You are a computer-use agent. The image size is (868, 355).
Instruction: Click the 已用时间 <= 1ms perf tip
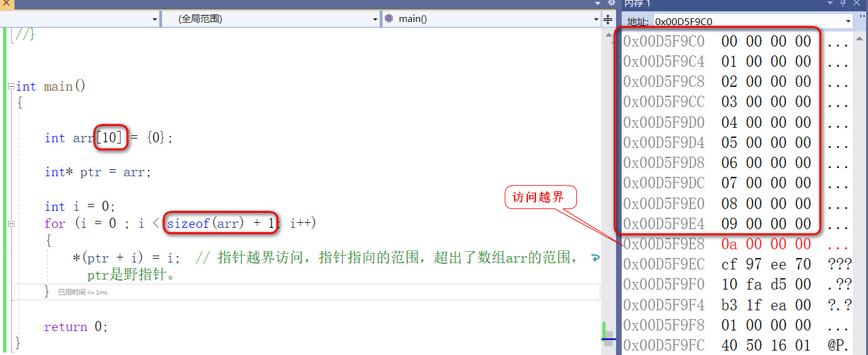click(83, 292)
